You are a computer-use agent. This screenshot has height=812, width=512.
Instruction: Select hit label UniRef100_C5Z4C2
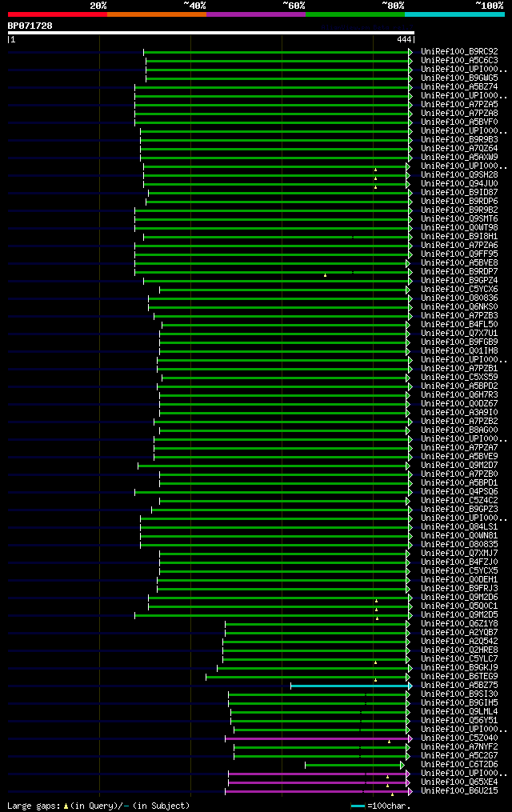[x=459, y=501]
